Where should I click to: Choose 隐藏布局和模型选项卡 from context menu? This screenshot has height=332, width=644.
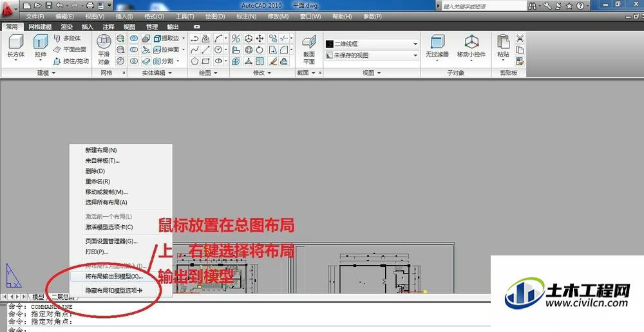pyautogui.click(x=121, y=291)
